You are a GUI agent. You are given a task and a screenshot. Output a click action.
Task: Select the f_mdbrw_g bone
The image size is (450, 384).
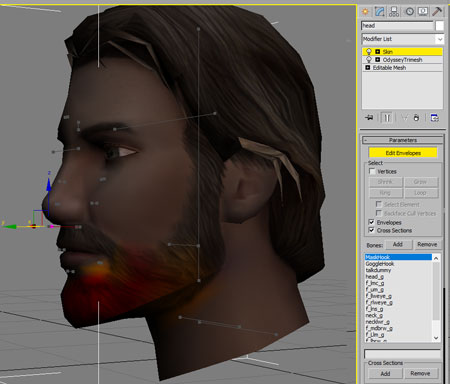click(398, 328)
